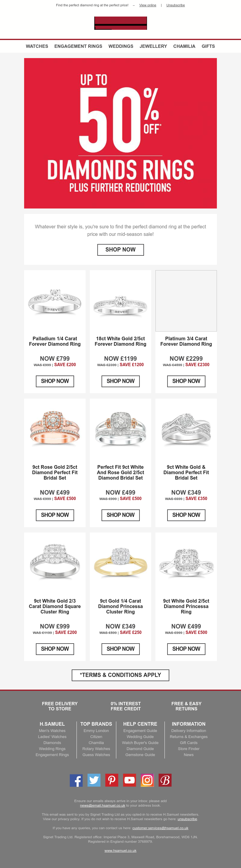Click the Unsubscribe link in header
This screenshot has width=241, height=868.
point(175,5)
